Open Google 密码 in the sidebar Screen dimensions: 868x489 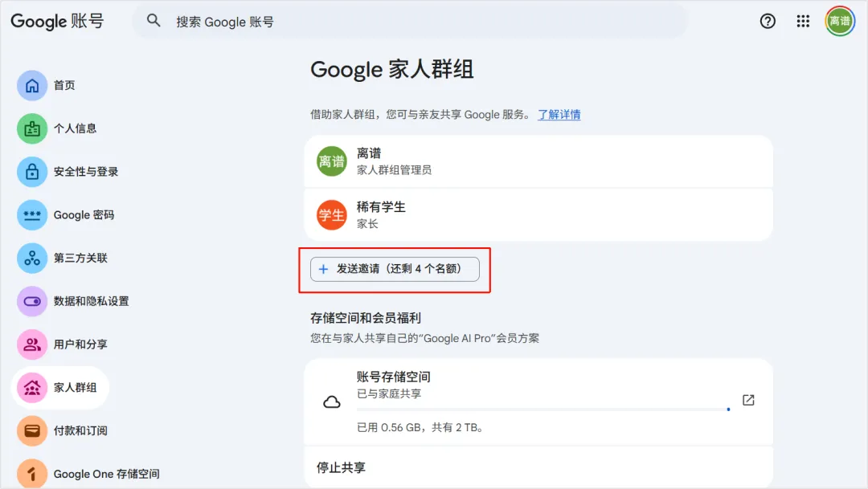[84, 215]
